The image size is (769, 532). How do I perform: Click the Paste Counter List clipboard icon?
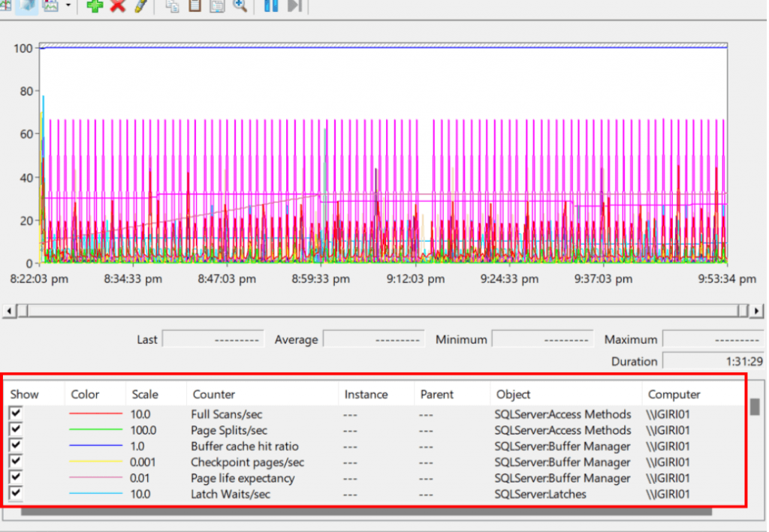[x=195, y=6]
